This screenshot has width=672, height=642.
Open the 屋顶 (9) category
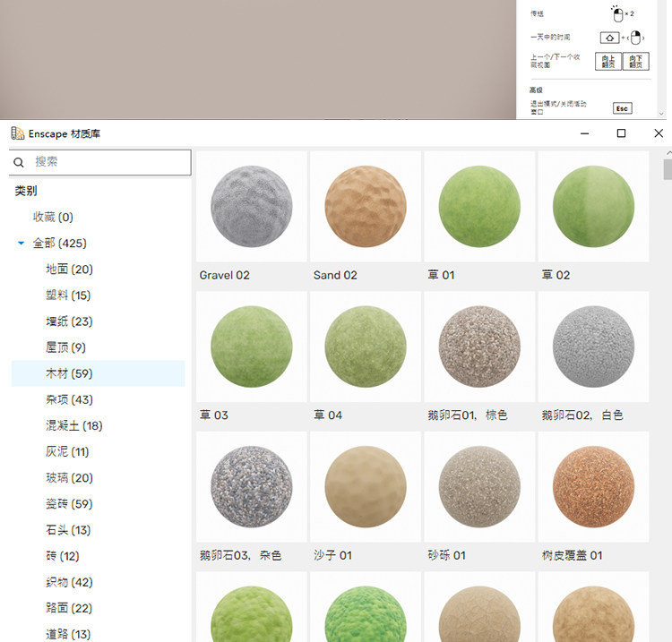(x=65, y=347)
